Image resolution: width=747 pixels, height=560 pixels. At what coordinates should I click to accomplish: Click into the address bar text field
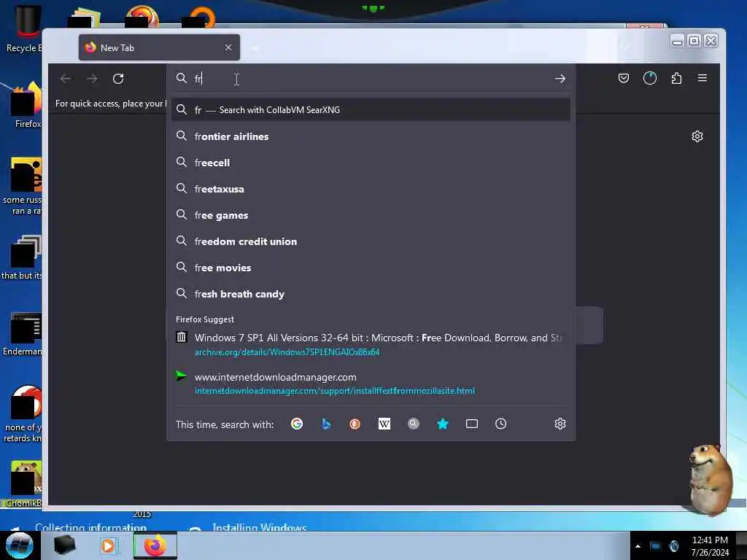tap(371, 79)
